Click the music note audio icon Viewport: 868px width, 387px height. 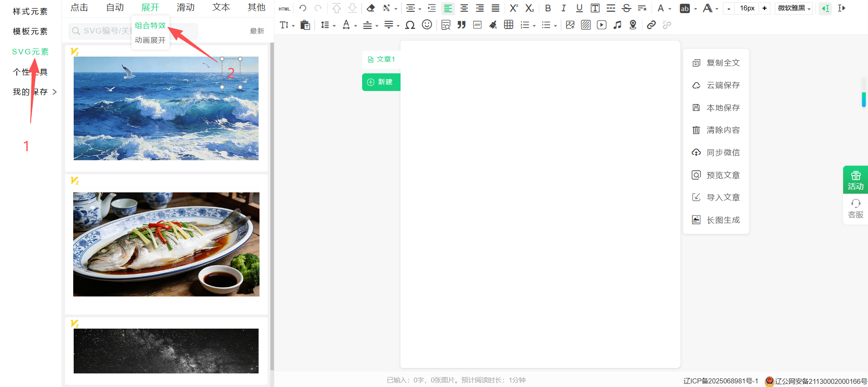[617, 25]
